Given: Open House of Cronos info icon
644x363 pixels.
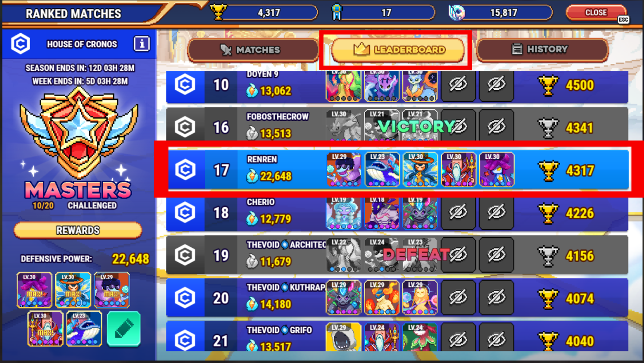Looking at the screenshot, I should [141, 44].
